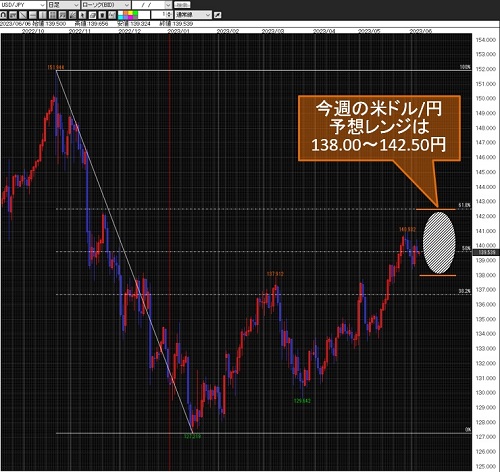500x472 pixels.
Task: Select the diagonal white trend line
Action: [124, 252]
